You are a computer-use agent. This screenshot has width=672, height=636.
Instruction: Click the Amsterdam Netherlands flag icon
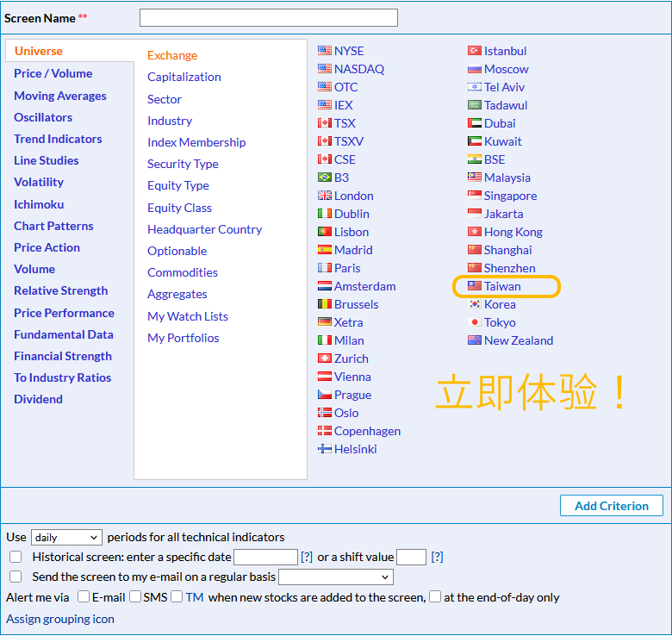click(x=325, y=286)
